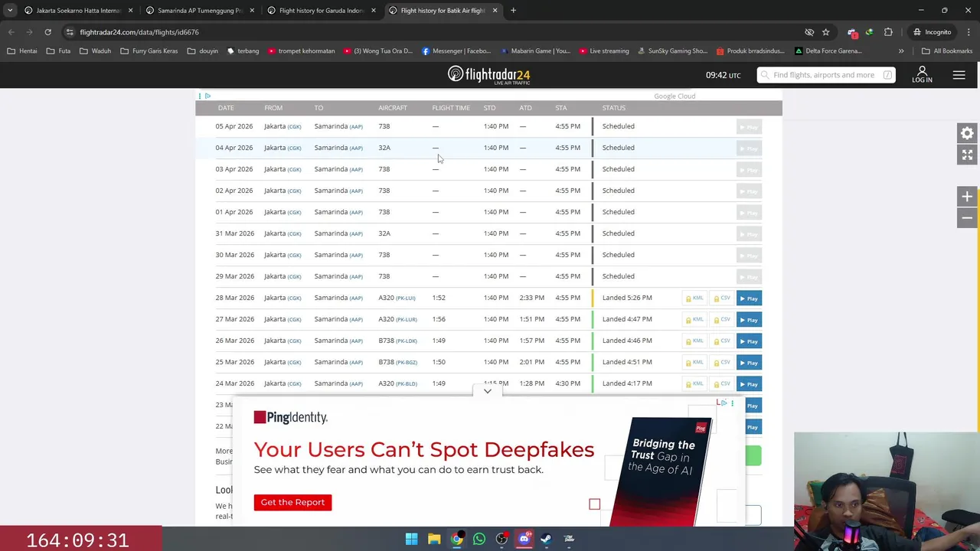Open All Bookmarks folder
Viewport: 980px width, 551px height.
pos(947,51)
